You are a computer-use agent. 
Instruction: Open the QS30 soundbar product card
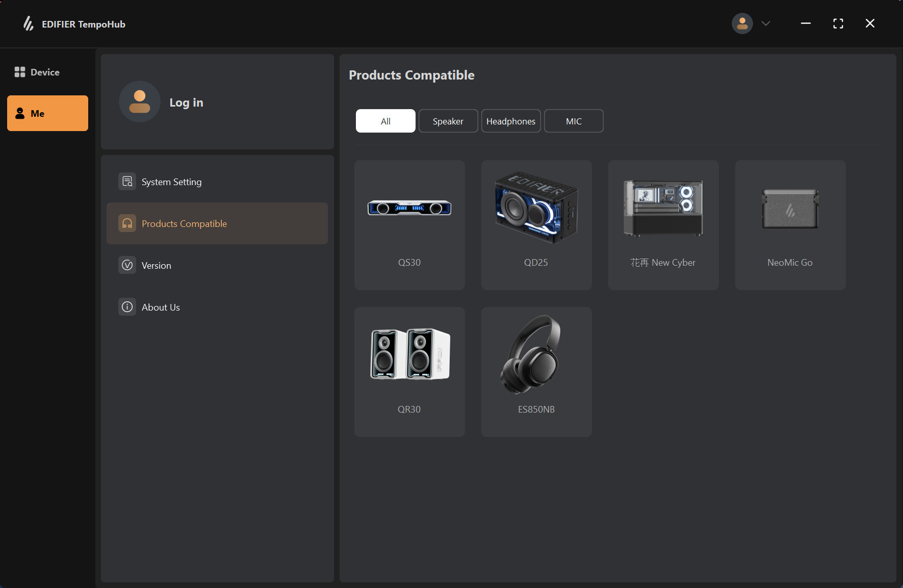coord(409,225)
